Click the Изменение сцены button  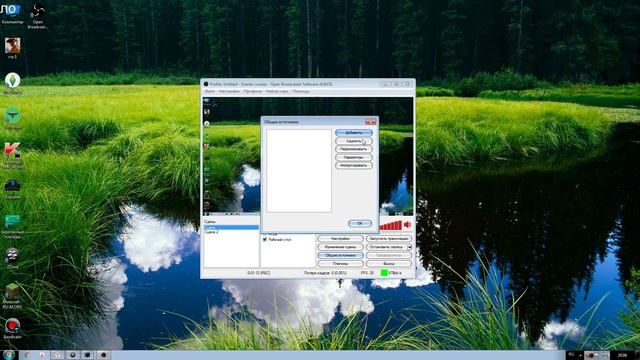click(x=340, y=247)
